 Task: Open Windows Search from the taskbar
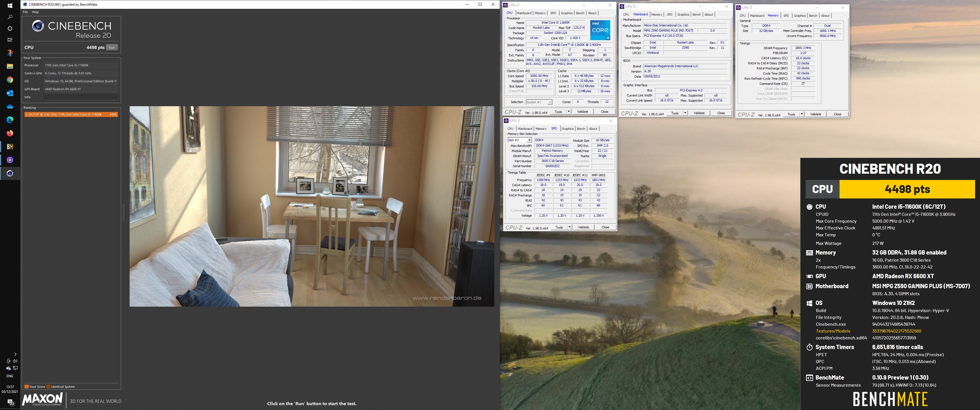pos(10,17)
